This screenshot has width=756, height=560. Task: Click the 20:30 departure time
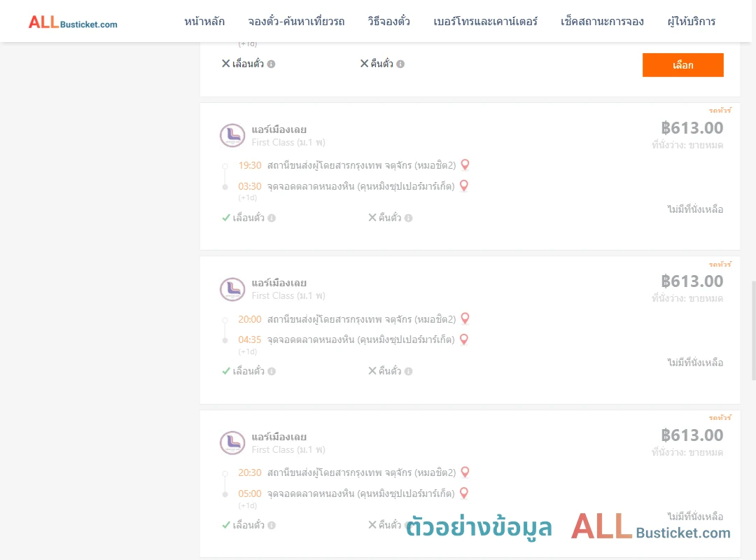pos(250,472)
